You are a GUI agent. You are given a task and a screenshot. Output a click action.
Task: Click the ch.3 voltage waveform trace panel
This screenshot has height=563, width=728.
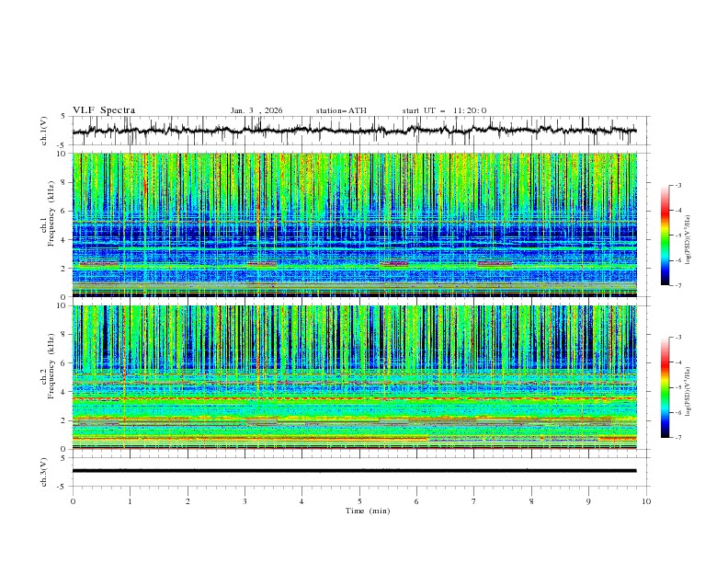click(x=360, y=472)
